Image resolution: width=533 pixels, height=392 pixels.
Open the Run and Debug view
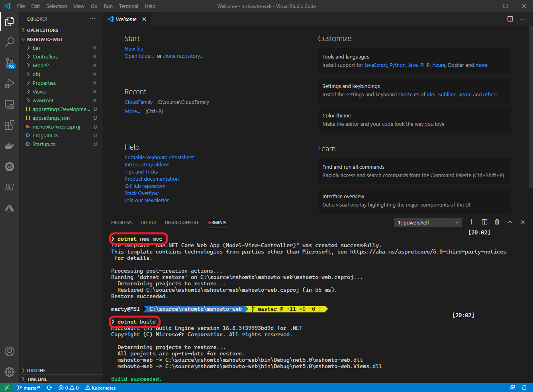click(10, 84)
